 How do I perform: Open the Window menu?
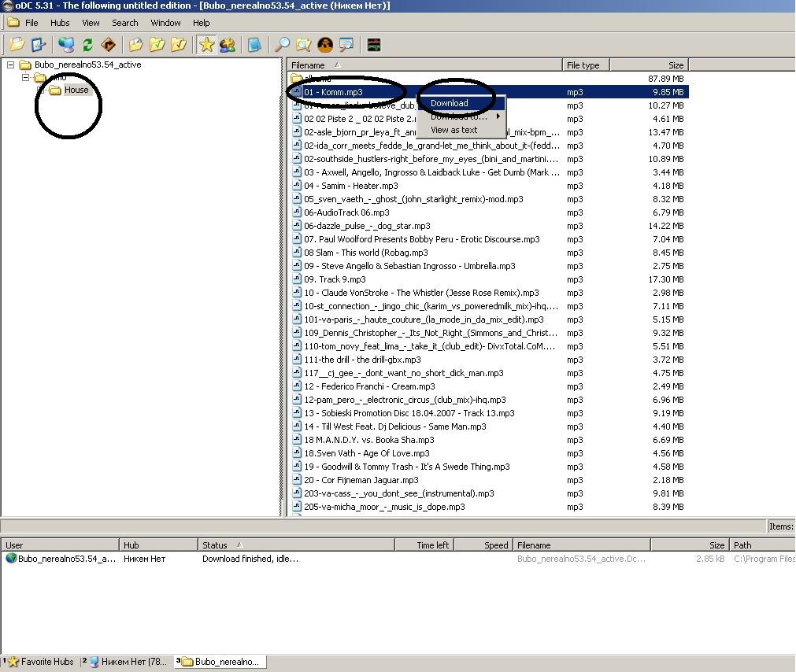165,23
